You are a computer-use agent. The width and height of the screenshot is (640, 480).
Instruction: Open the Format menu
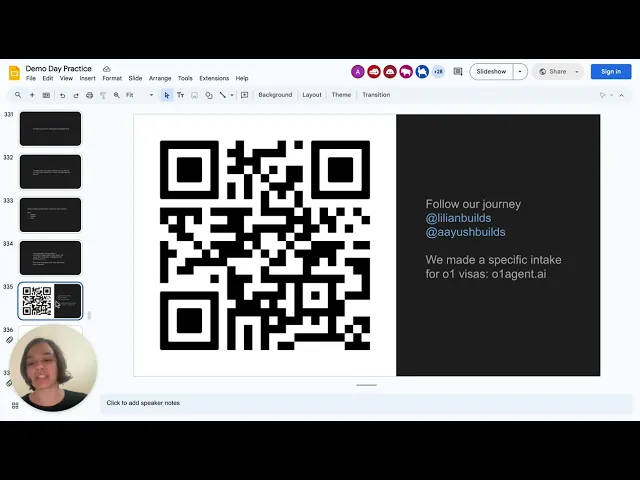click(x=112, y=78)
